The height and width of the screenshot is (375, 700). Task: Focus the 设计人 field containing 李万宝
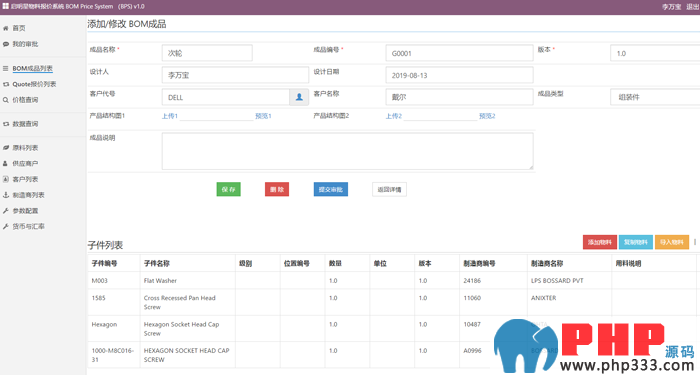tap(235, 75)
